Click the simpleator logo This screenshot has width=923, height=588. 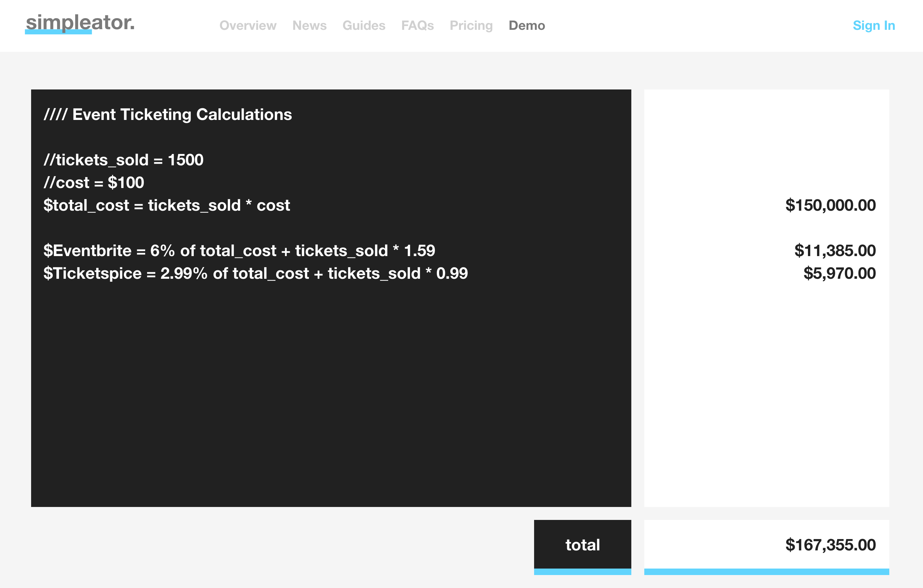point(80,23)
